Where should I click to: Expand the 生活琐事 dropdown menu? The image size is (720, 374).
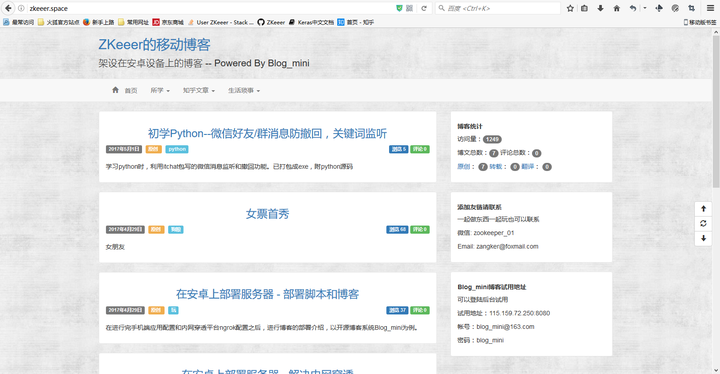pyautogui.click(x=244, y=91)
